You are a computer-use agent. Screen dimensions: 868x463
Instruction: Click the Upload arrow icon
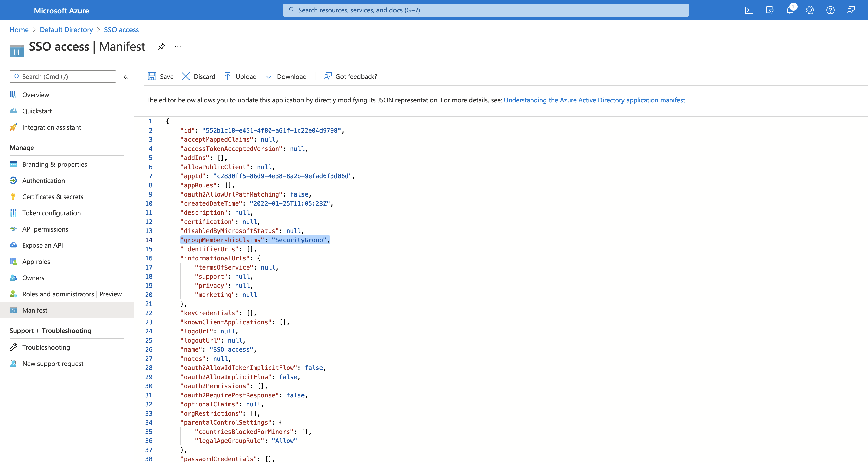(228, 76)
